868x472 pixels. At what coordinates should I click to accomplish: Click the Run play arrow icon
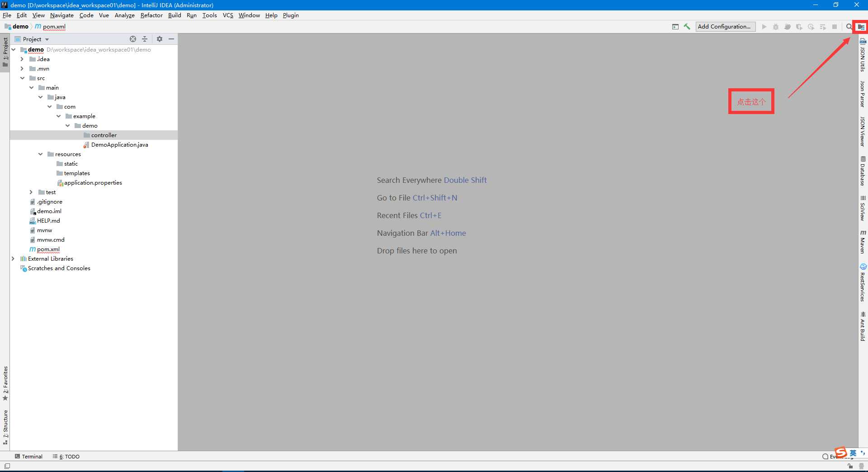(764, 27)
